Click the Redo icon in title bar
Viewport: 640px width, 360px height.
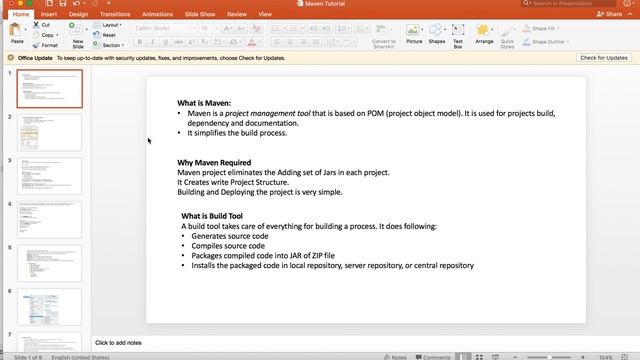[95, 3]
